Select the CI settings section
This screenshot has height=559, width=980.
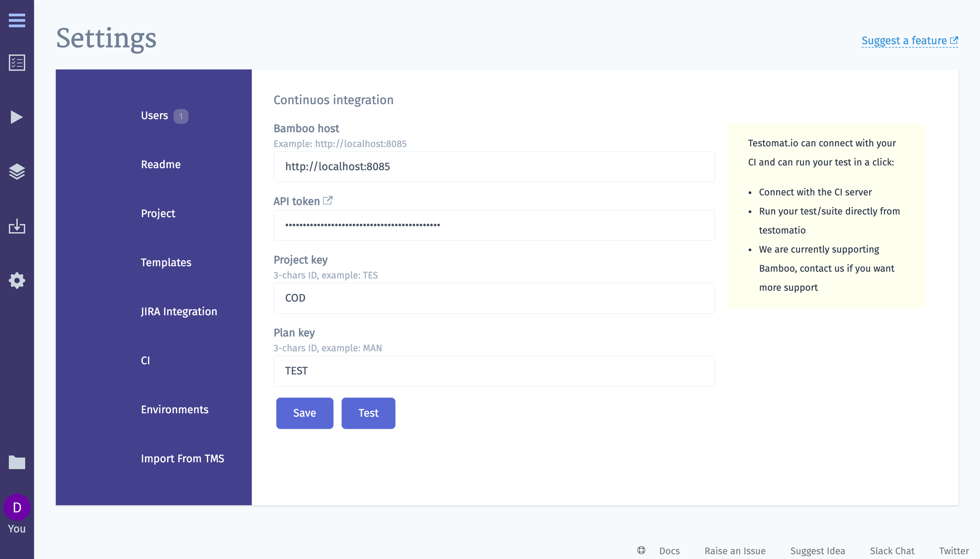145,361
